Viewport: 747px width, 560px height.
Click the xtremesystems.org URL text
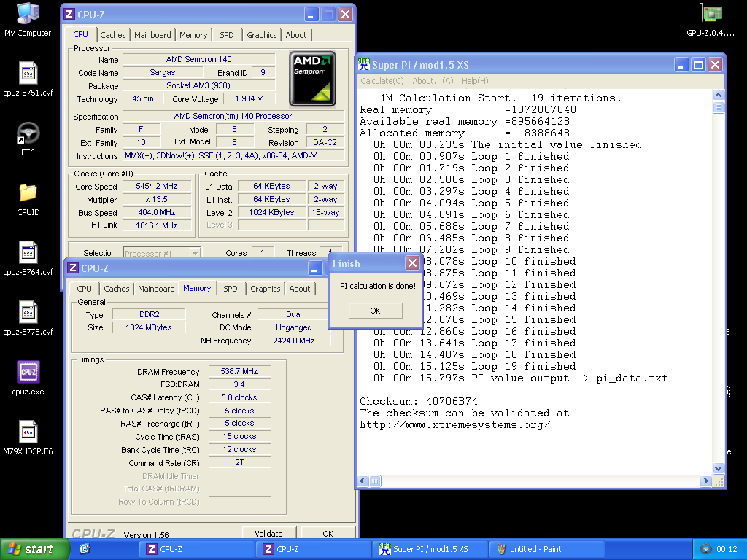point(455,425)
